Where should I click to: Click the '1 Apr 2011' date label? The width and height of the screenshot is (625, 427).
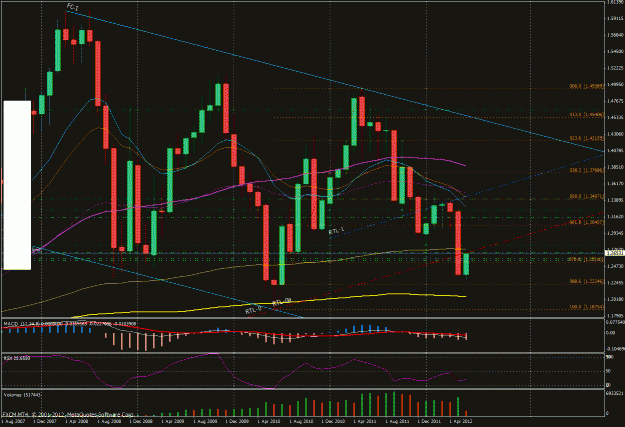365,421
